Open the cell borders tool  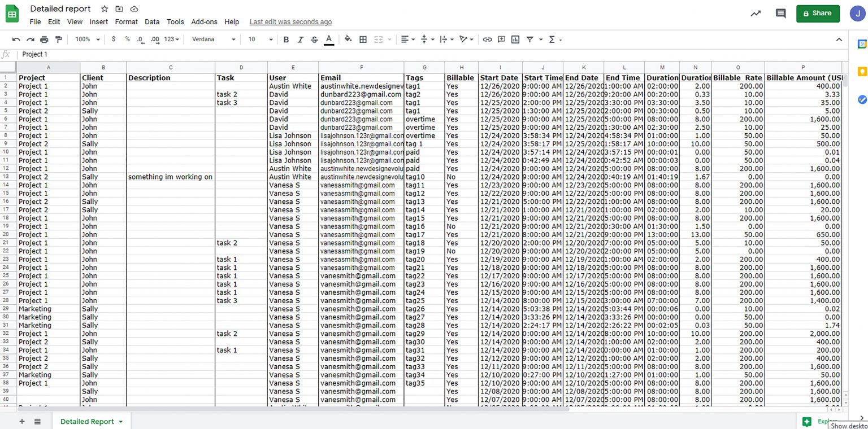363,40
